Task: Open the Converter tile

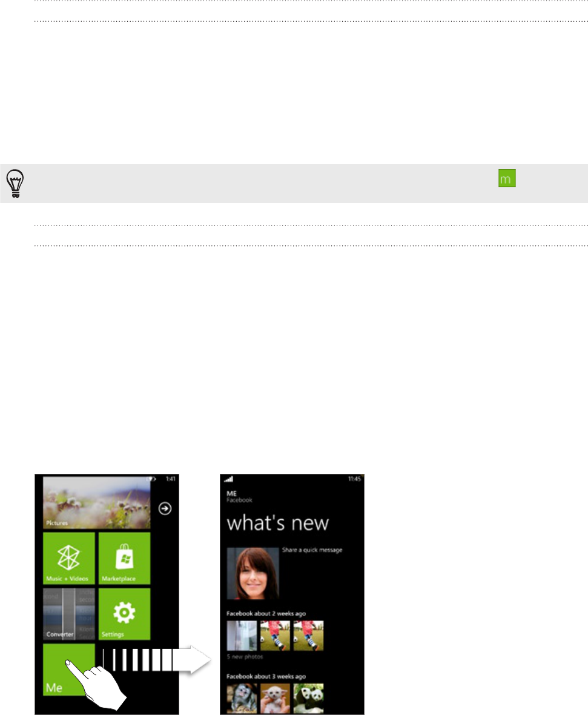Action: [x=69, y=614]
